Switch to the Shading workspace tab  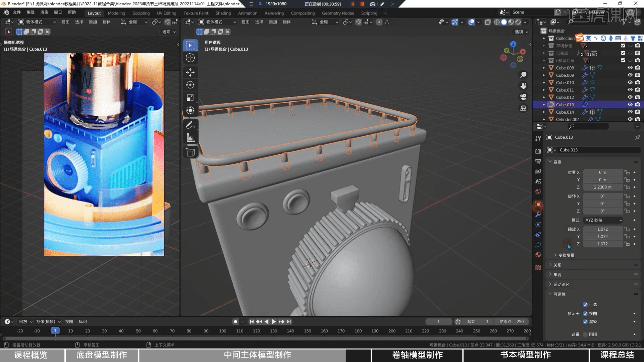(x=223, y=13)
